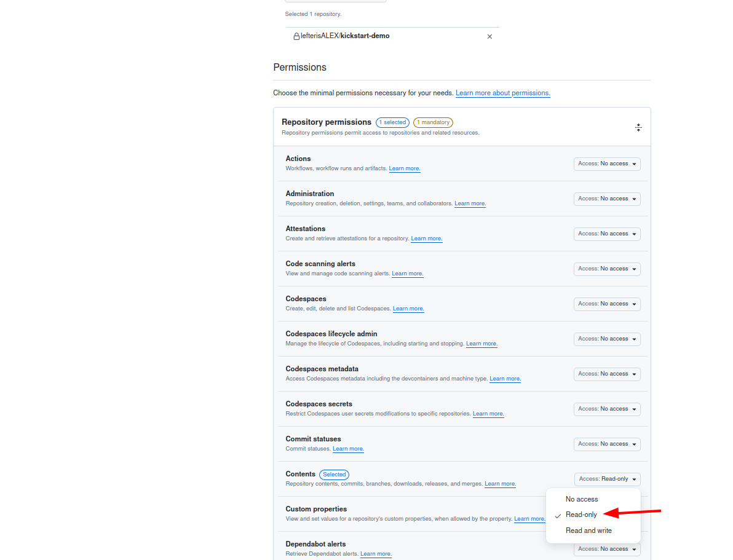
Task: Open Code scanning alerts access dropdown
Action: [x=607, y=269]
